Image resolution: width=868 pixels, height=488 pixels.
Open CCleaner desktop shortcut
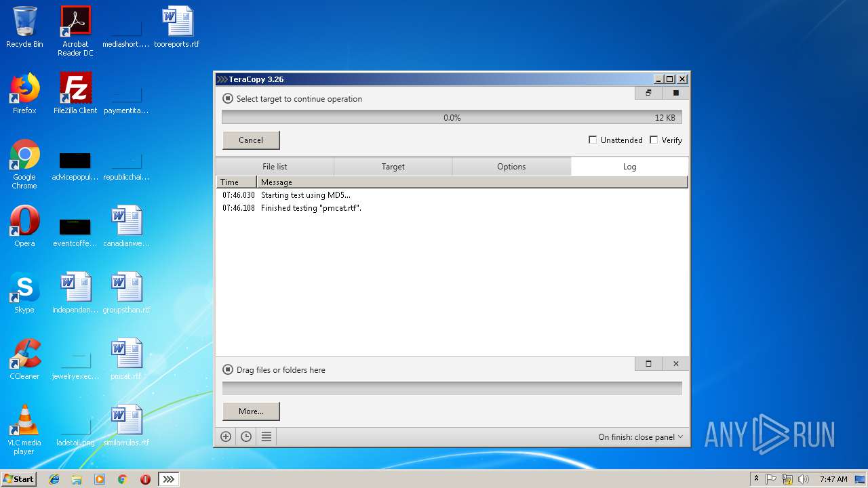(x=24, y=359)
